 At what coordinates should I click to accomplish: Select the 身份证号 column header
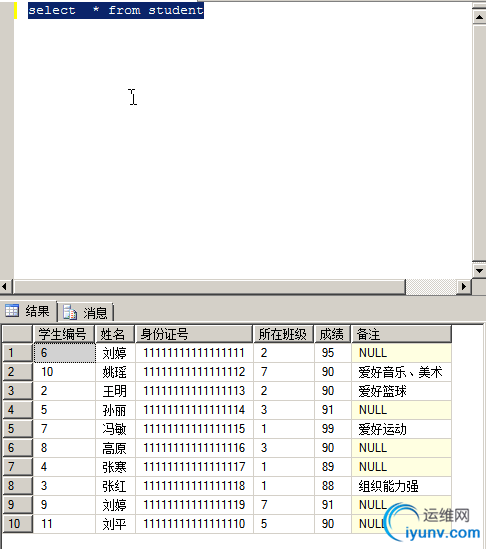pos(194,334)
